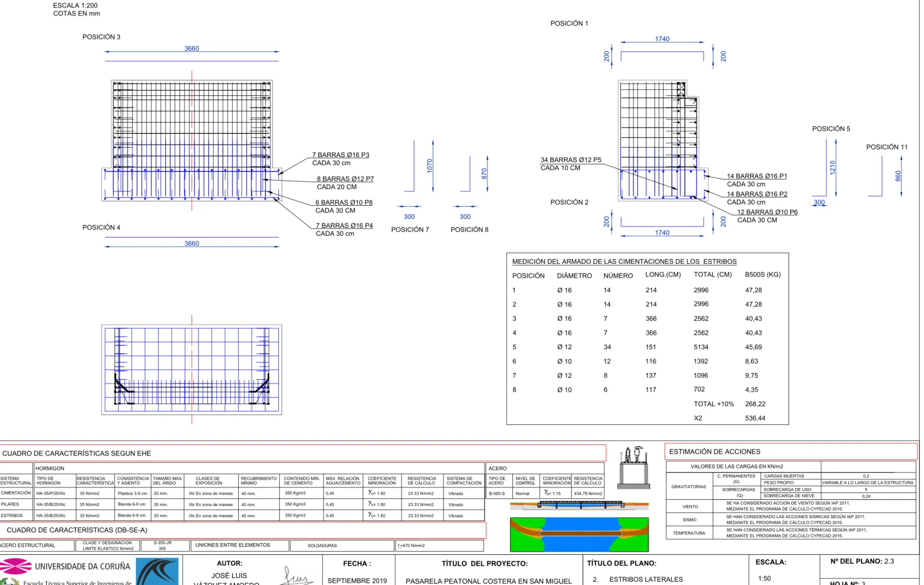Select the POSICIÓN 1 label
The height and width of the screenshot is (585, 924).
[569, 23]
